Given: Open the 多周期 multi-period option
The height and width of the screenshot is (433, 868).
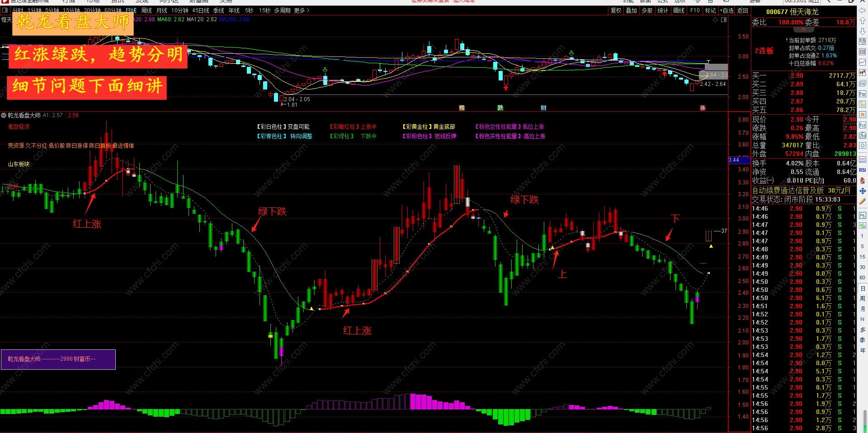Looking at the screenshot, I should pos(283,10).
